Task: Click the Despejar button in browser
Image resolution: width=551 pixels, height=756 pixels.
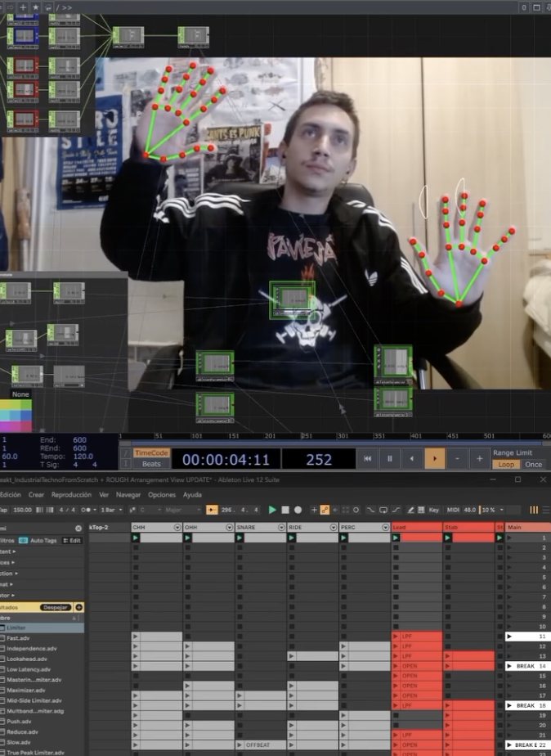Action: (55, 607)
